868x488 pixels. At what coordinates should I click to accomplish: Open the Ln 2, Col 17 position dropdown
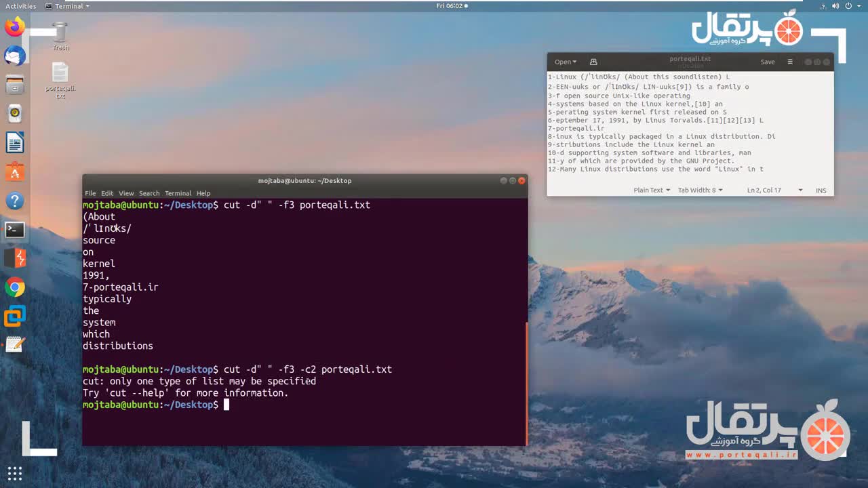click(x=774, y=190)
